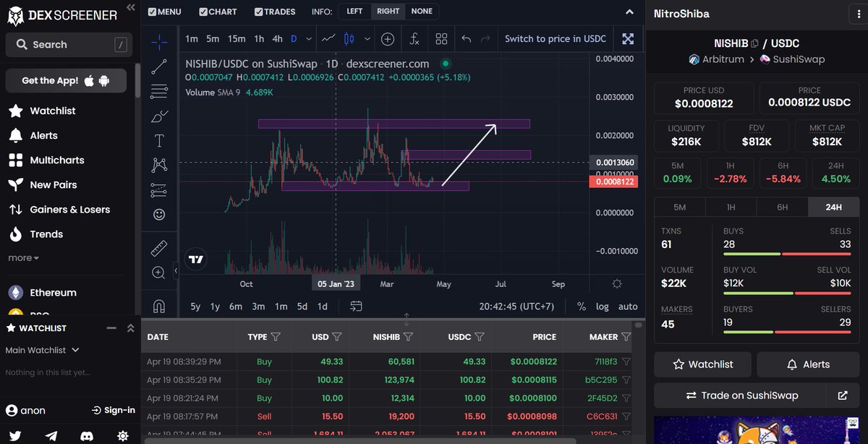Click the compare or add symbol icon
Image resolution: width=868 pixels, height=444 pixels.
click(x=388, y=38)
